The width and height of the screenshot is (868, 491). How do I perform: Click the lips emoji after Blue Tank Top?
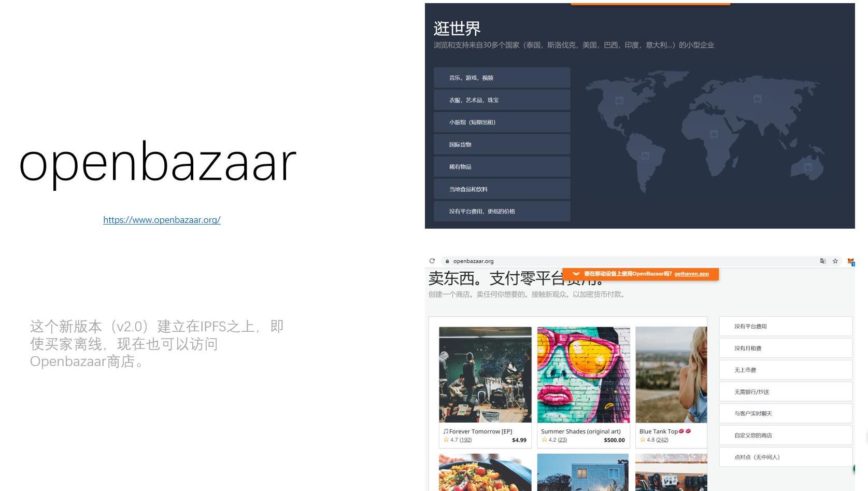(685, 431)
